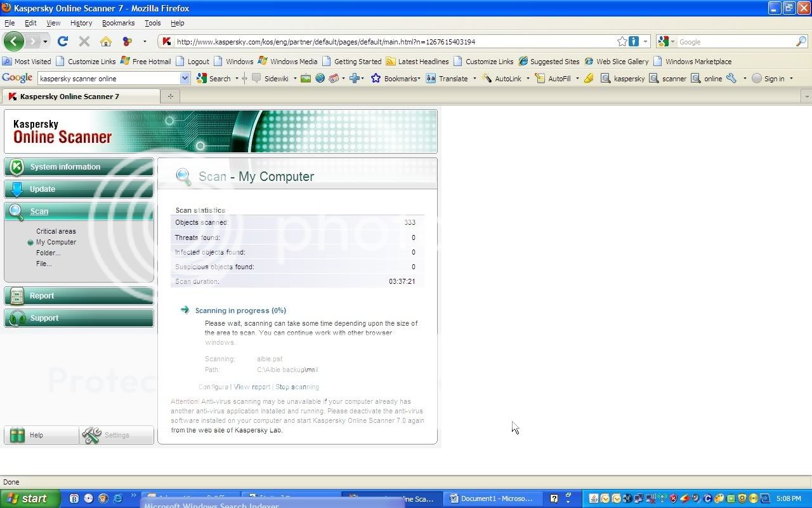
Task: Click the Settings tools icon
Action: pos(91,435)
